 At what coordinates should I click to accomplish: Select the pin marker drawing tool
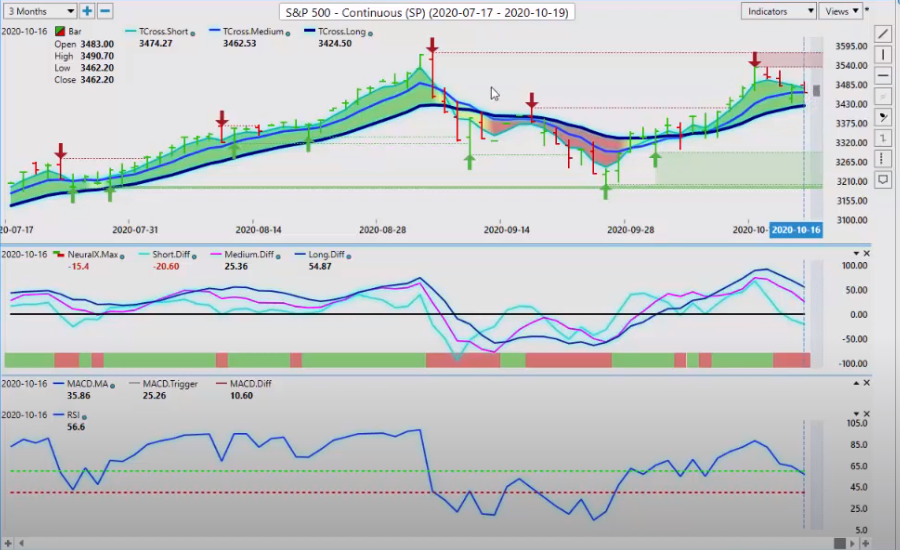(x=883, y=117)
